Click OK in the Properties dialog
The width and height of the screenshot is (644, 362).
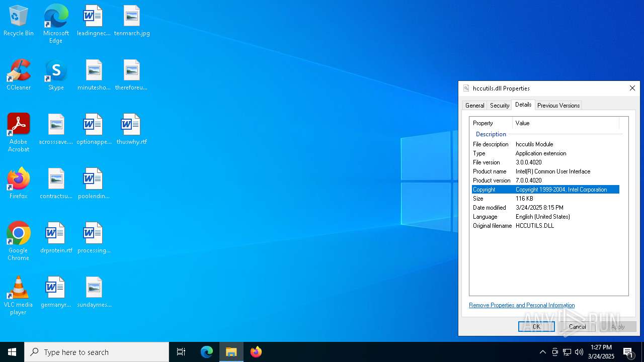click(x=536, y=327)
